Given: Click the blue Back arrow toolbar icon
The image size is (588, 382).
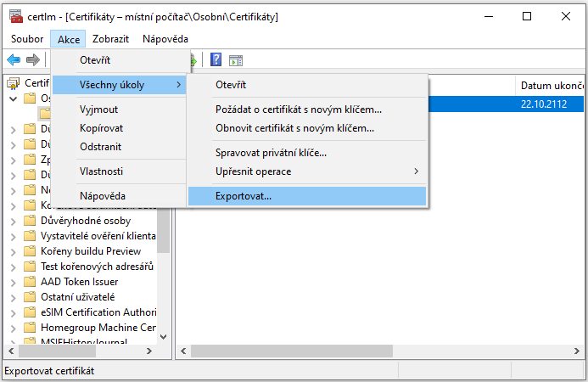Looking at the screenshot, I should [14, 59].
